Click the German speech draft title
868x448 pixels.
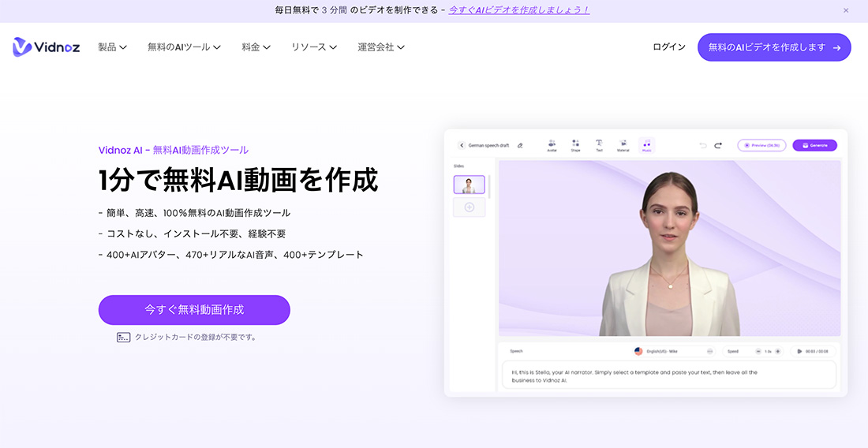488,145
